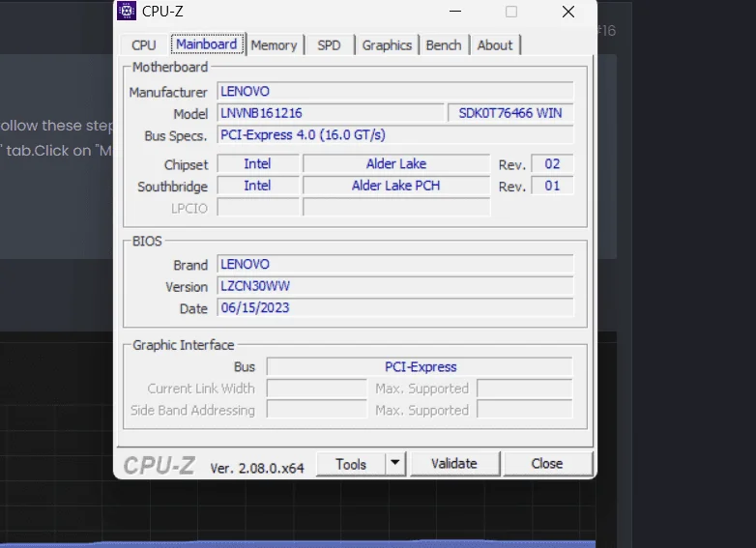Open the SPD tab
This screenshot has height=548, width=756.
pyautogui.click(x=329, y=45)
